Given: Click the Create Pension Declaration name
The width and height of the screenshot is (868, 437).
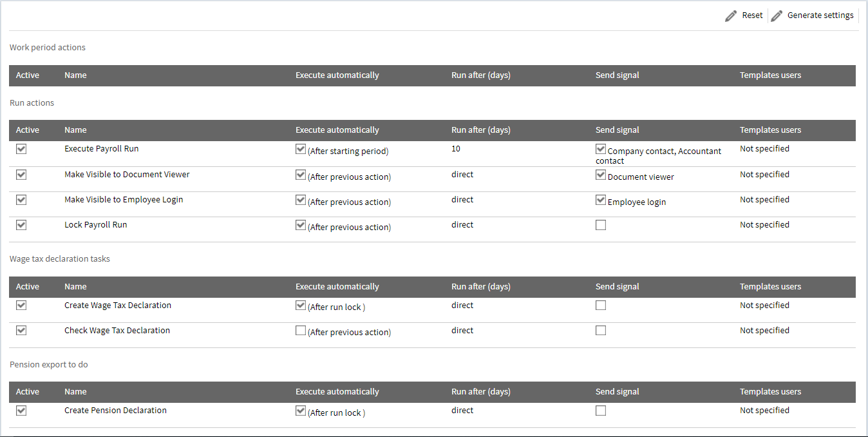Looking at the screenshot, I should [115, 411].
